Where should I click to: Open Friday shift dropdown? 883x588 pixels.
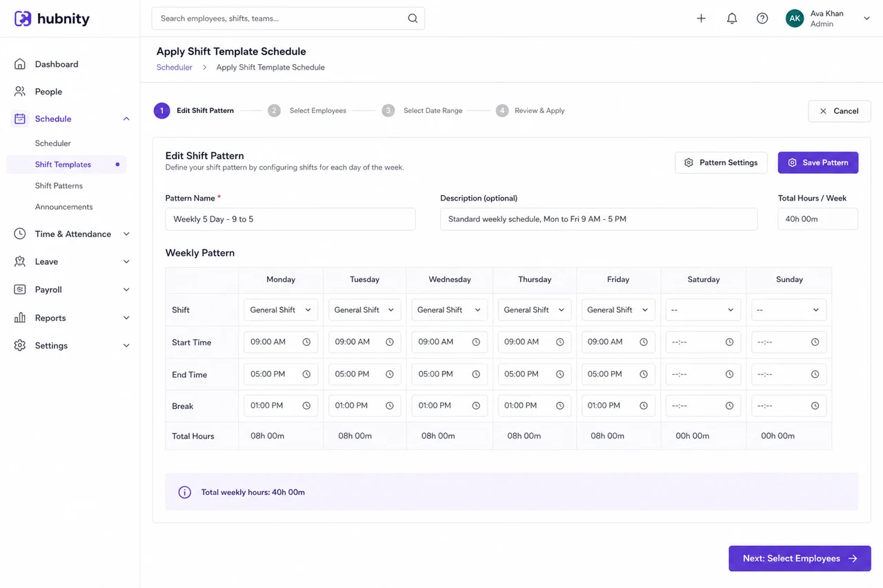[618, 310]
